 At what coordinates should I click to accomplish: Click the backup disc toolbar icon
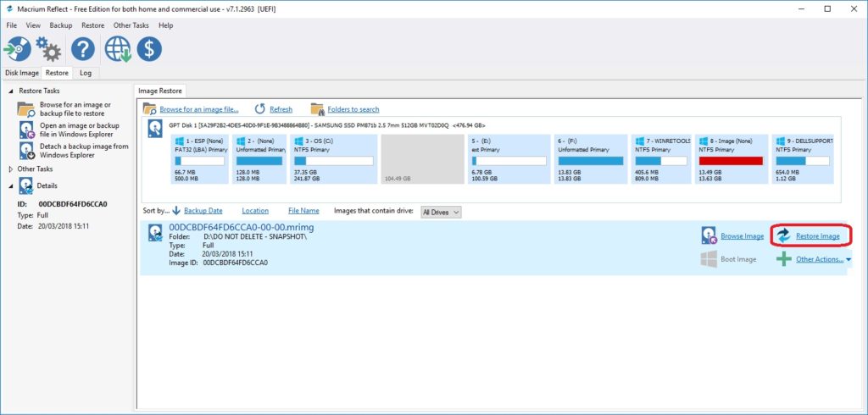click(17, 49)
